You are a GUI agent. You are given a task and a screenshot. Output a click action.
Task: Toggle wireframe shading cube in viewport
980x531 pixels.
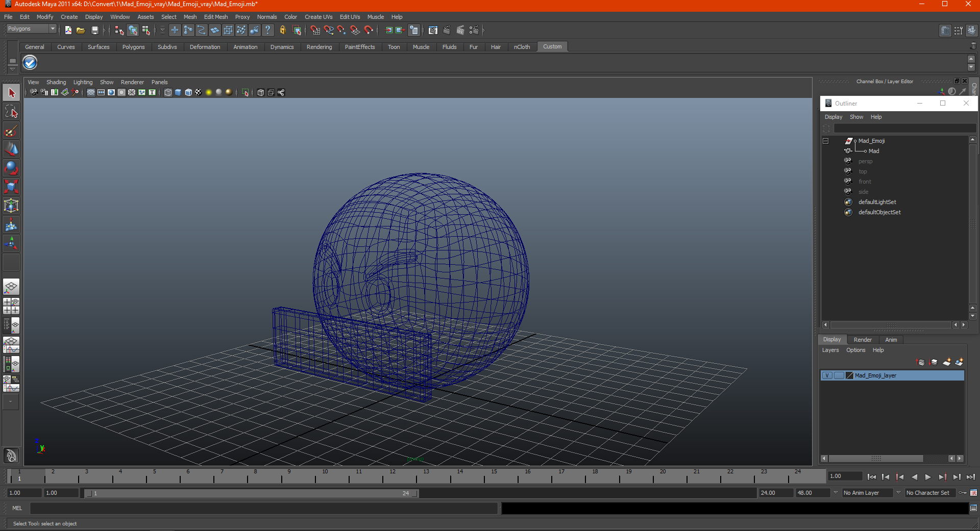pos(168,92)
